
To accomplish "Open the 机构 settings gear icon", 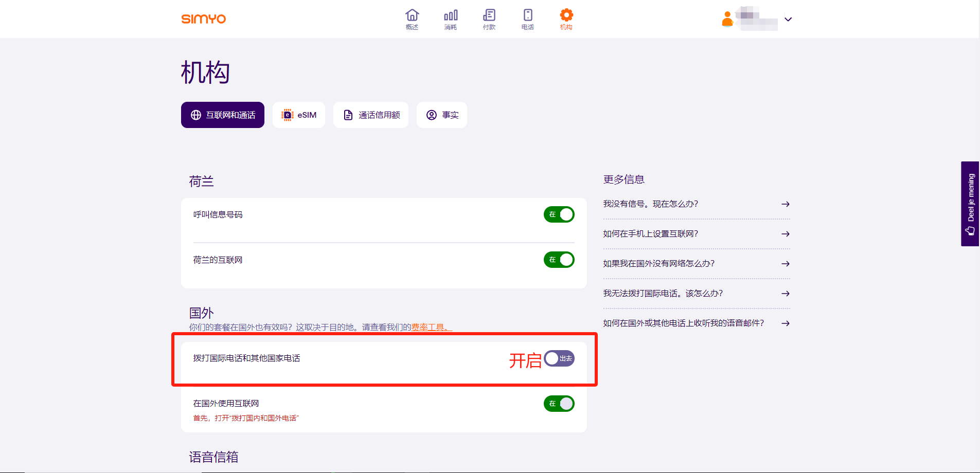I will click(566, 19).
